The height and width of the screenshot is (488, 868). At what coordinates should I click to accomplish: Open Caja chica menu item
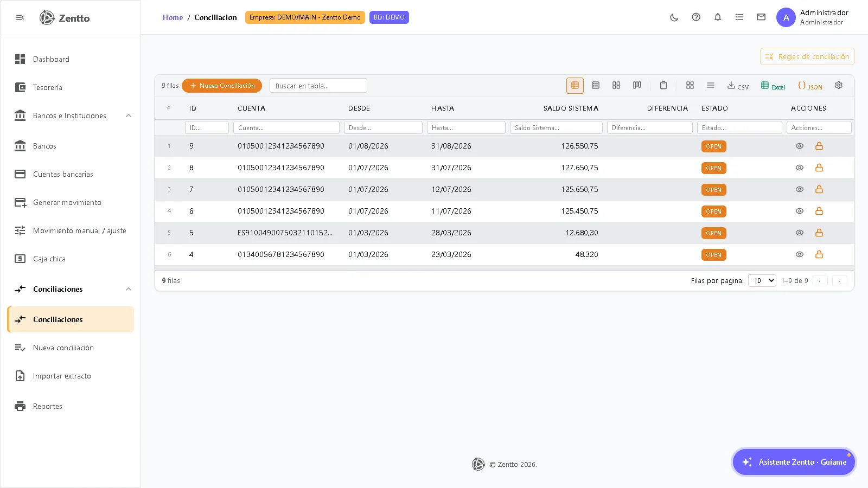pos(71,259)
